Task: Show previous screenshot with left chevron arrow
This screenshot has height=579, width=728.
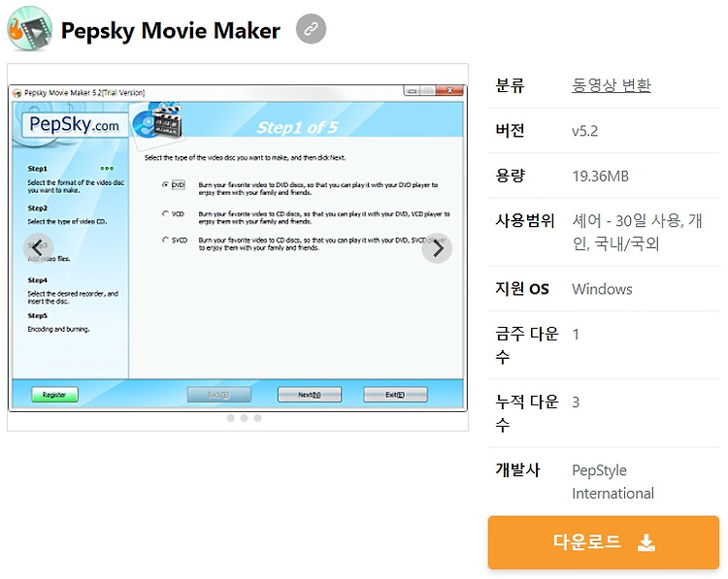Action: click(x=39, y=248)
